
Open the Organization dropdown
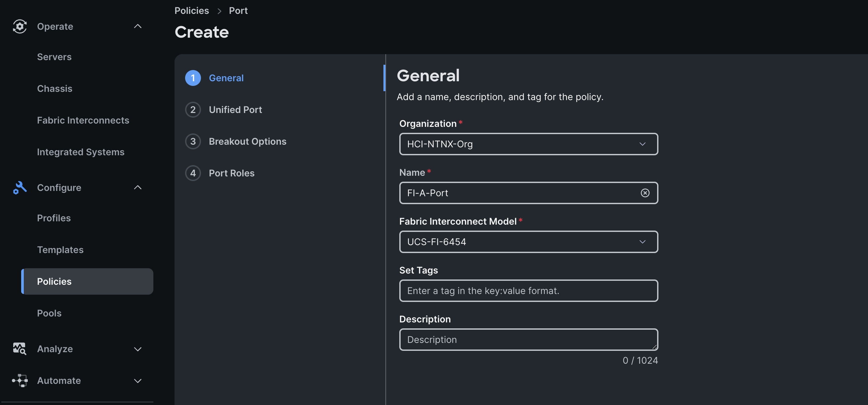coord(642,144)
